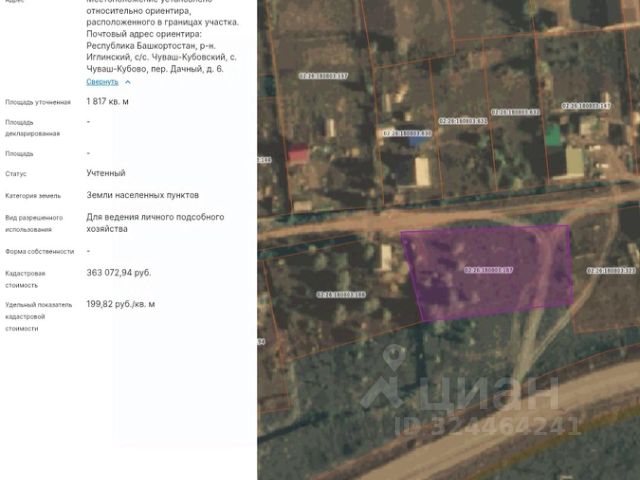
Task: Click the Земли населенных пунктов value
Action: 142,195
